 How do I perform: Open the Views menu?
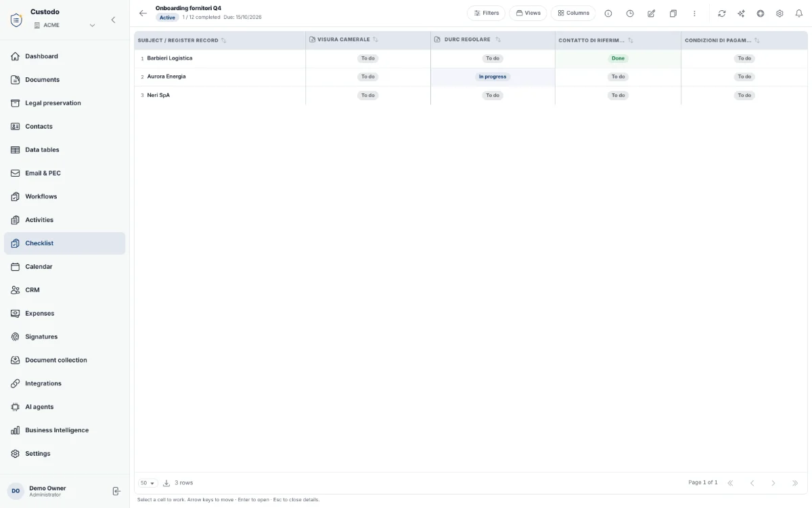[x=528, y=13]
